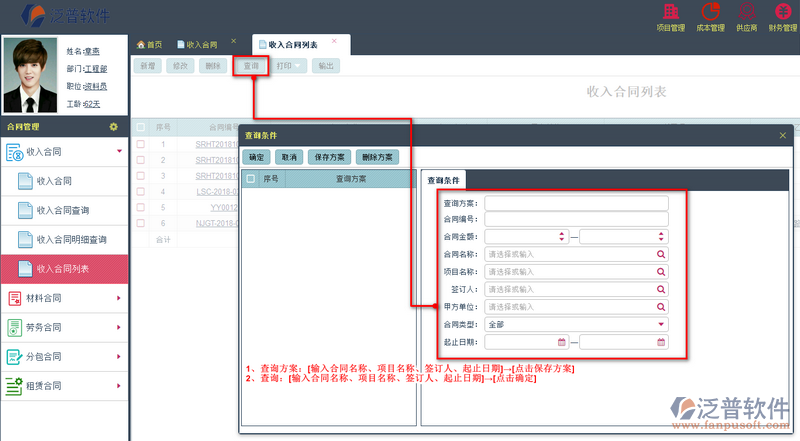Open calendar picker for start date

pos(562,342)
